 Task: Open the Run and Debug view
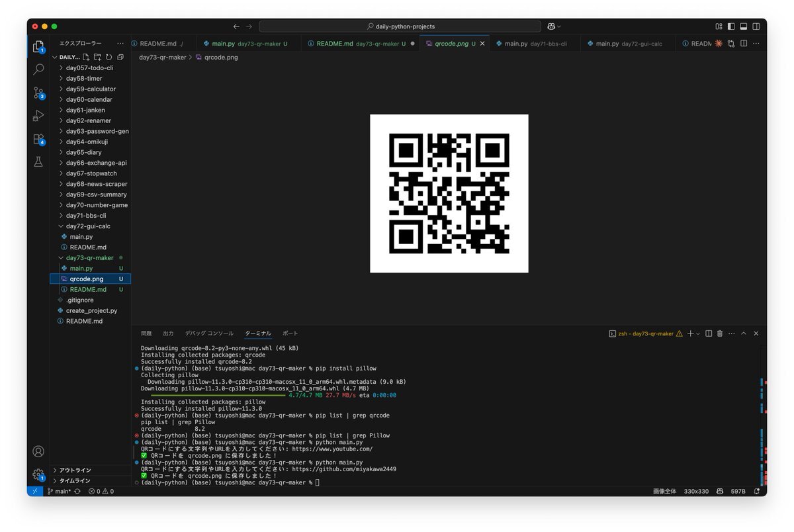[38, 115]
